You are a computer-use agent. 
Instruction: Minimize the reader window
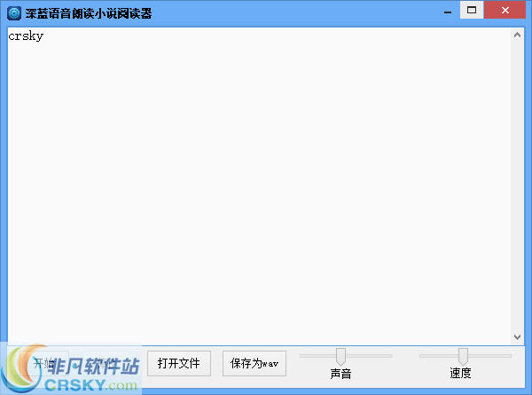tap(446, 10)
